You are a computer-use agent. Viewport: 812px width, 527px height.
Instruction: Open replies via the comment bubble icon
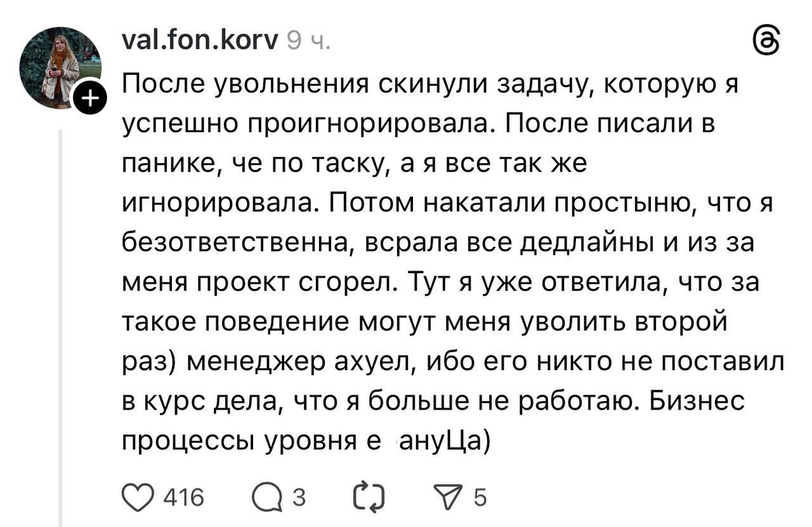(x=265, y=497)
